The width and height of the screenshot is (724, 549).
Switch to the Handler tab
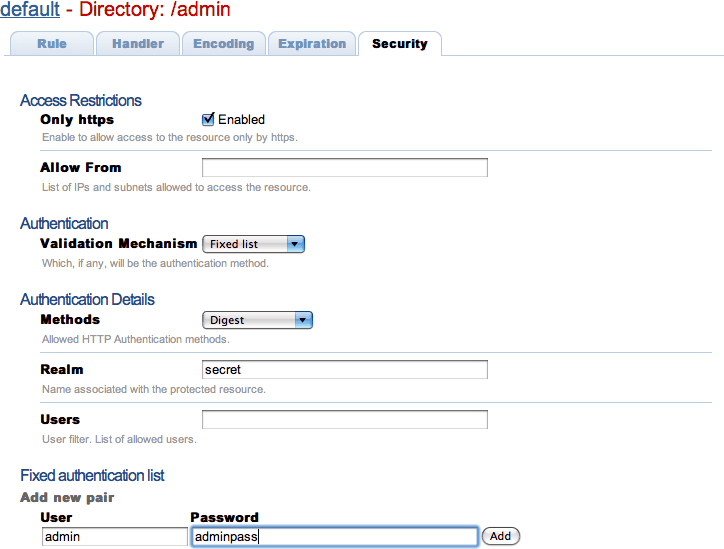(138, 44)
